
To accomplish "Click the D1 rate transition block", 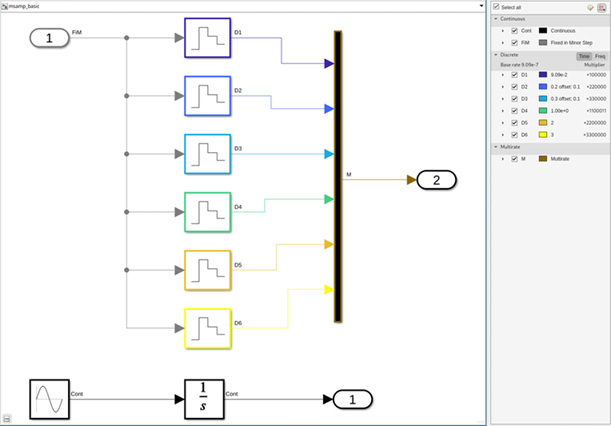I will [208, 39].
